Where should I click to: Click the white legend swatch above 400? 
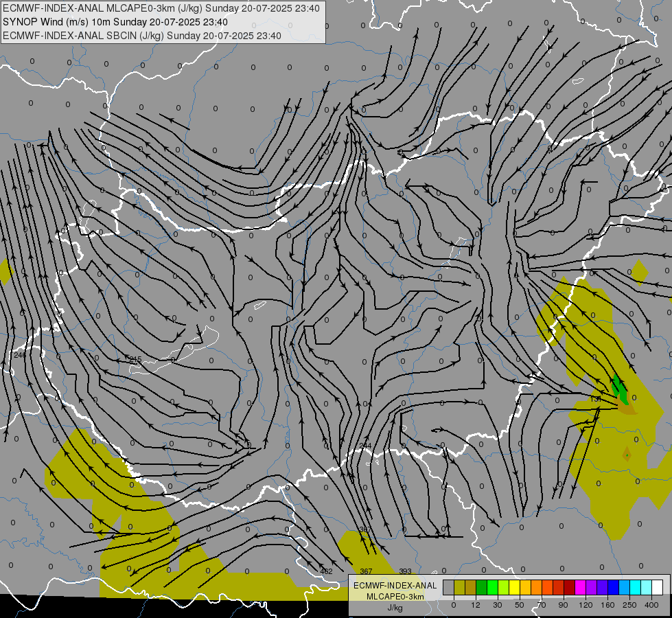657,587
